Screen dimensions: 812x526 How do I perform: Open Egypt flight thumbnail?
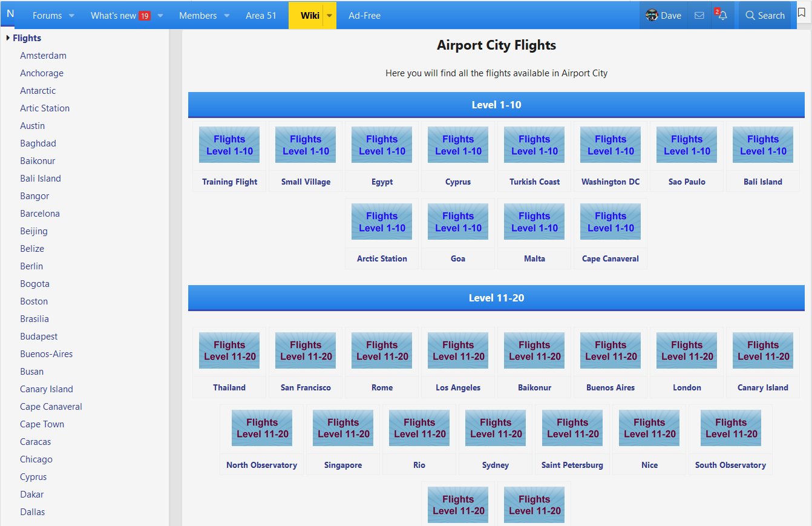click(382, 145)
